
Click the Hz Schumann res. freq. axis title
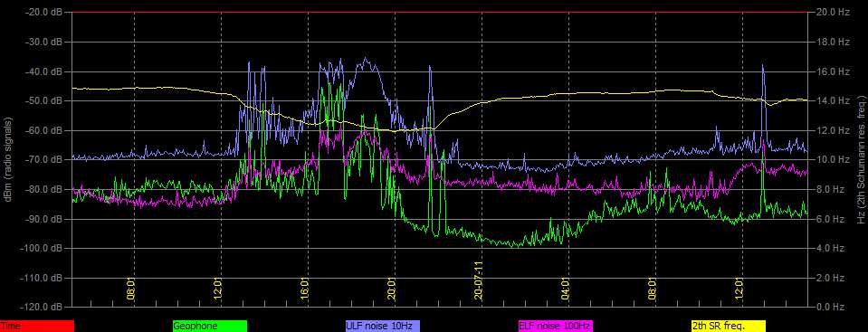point(861,159)
